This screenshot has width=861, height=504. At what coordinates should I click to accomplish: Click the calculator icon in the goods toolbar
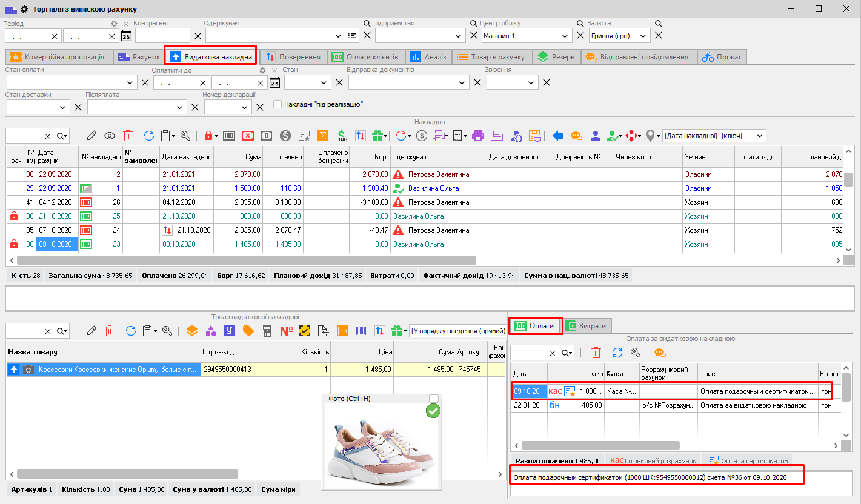click(267, 331)
